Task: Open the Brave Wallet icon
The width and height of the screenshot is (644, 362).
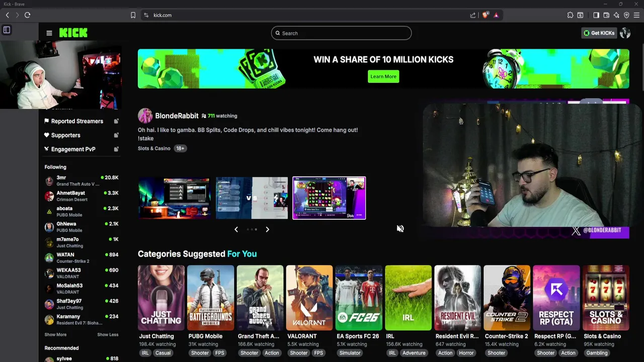Action: [x=606, y=15]
